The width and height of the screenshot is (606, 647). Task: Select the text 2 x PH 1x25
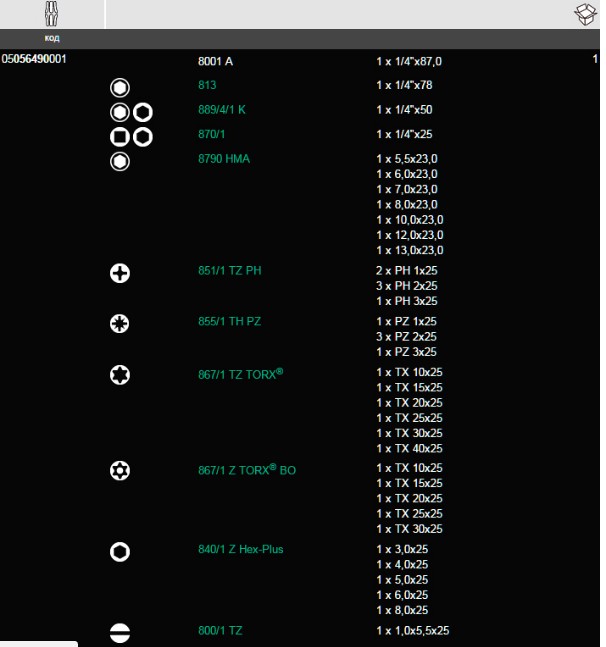pyautogui.click(x=407, y=271)
